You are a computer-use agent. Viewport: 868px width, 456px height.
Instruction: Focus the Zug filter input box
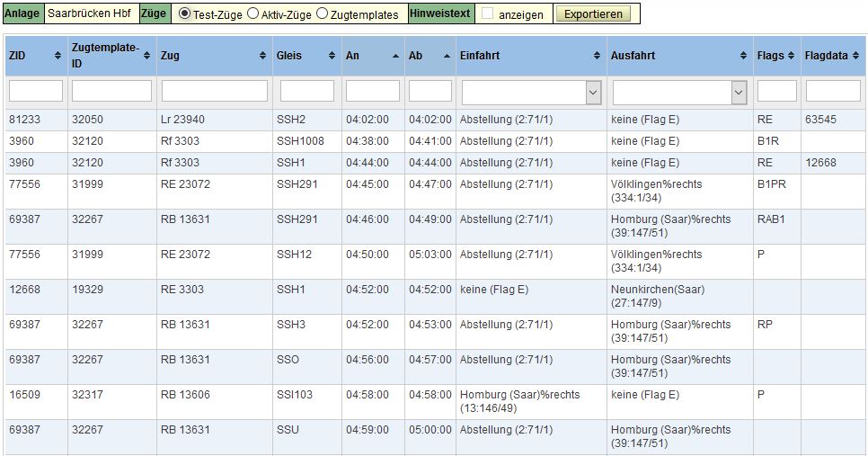pyautogui.click(x=215, y=92)
